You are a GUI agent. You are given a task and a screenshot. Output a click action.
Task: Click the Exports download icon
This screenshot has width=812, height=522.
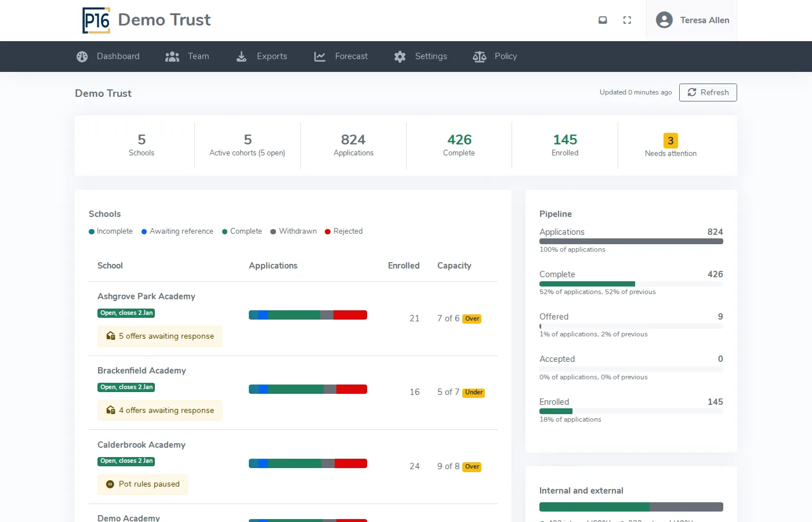click(242, 56)
